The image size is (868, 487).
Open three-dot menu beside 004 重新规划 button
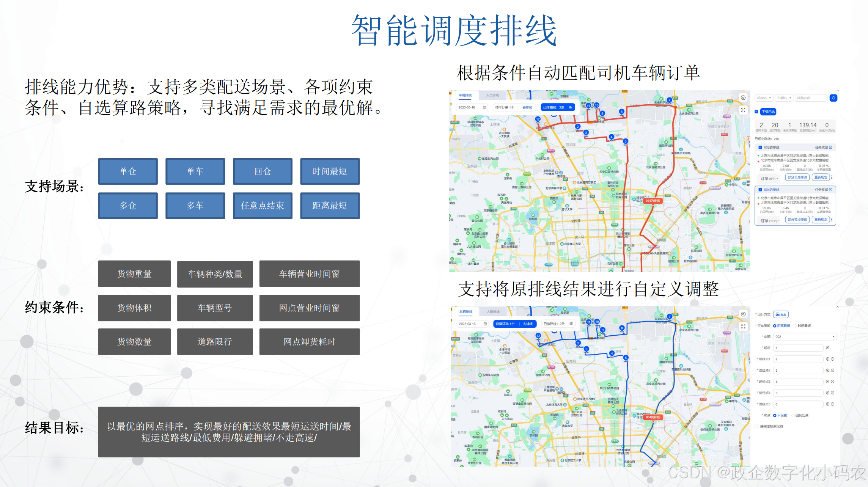tap(832, 220)
